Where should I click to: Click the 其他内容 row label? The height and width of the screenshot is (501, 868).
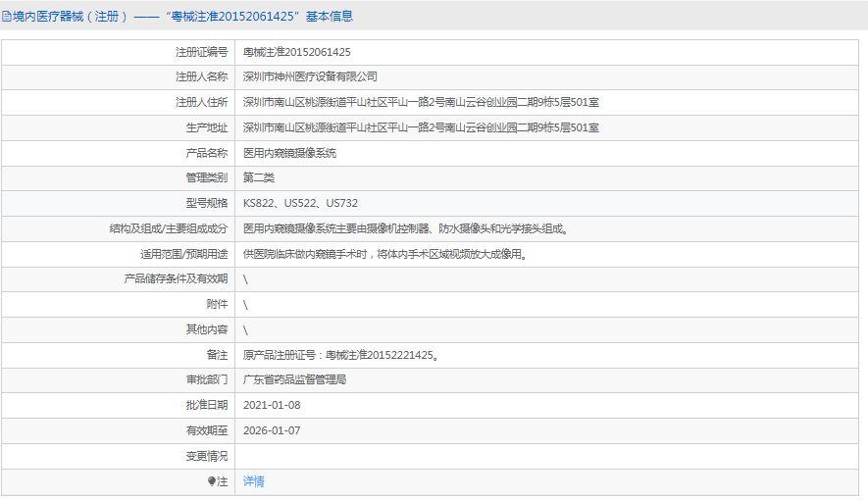click(x=207, y=329)
